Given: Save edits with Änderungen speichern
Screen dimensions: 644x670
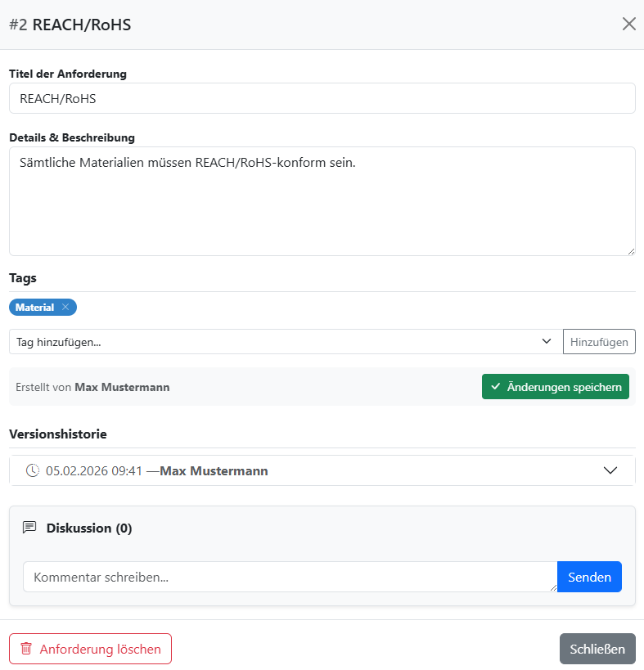Looking at the screenshot, I should click(x=556, y=386).
